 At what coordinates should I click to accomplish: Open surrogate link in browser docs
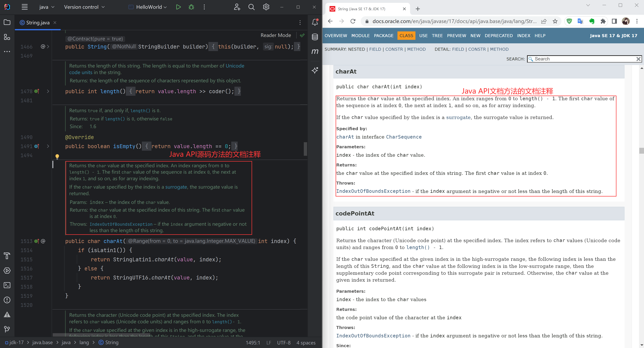(x=458, y=117)
